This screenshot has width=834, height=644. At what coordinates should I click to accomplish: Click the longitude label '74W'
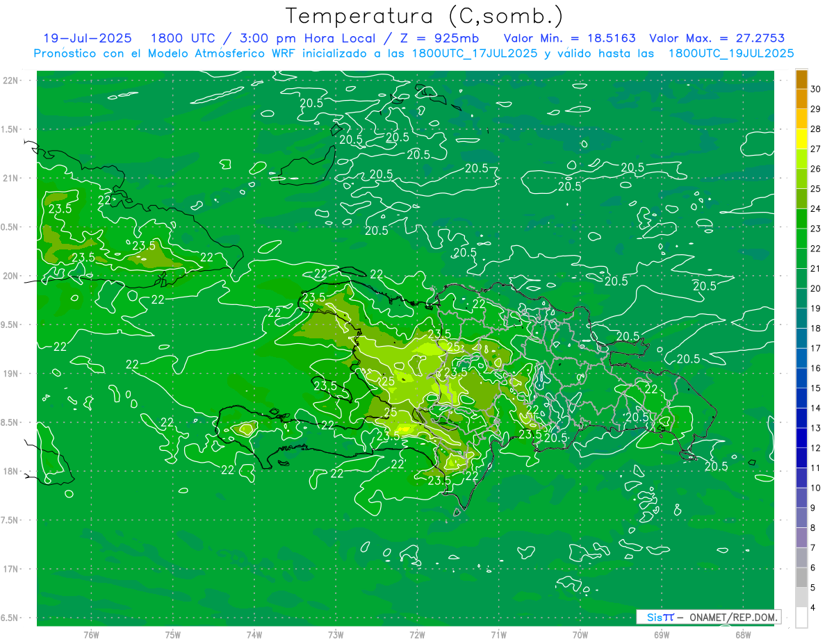[254, 634]
